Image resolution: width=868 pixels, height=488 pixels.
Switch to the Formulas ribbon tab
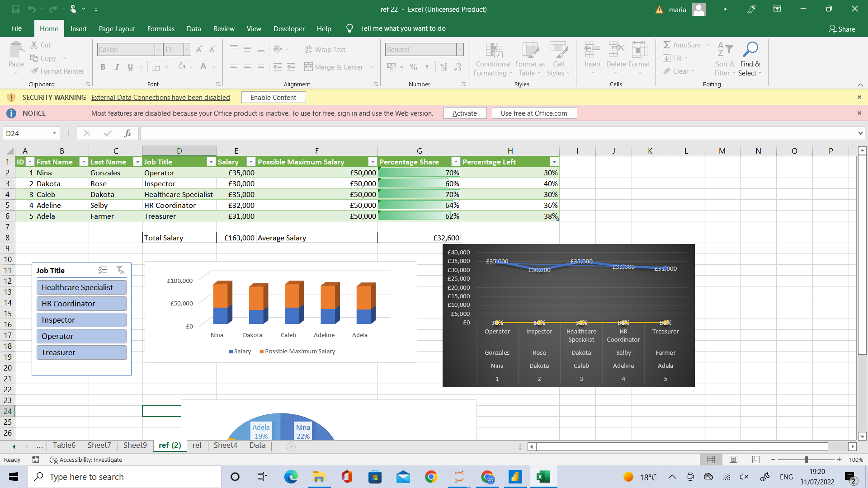[x=160, y=28]
